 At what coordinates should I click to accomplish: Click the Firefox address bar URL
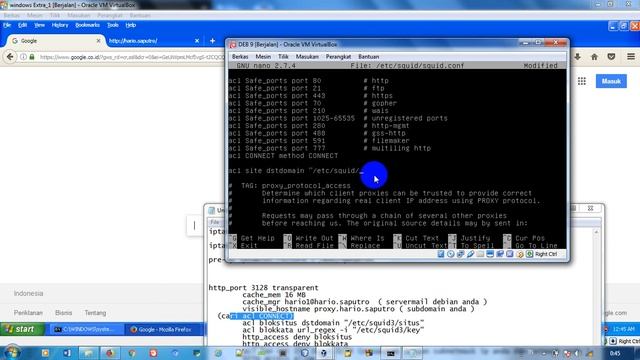click(x=131, y=57)
